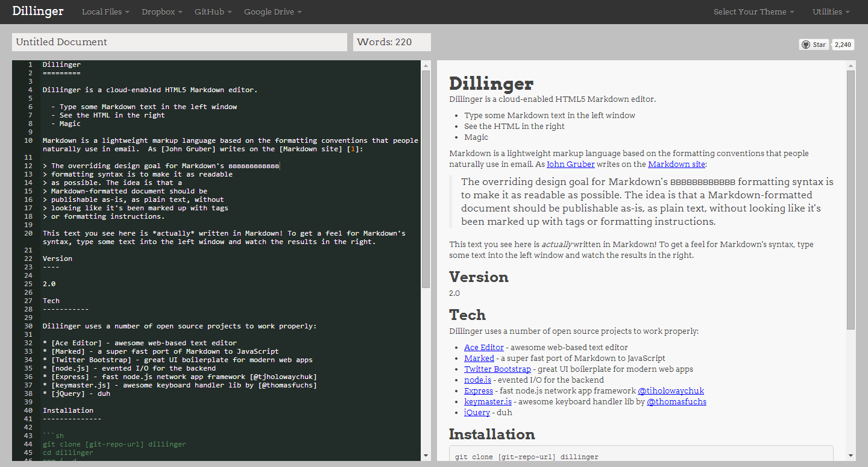Open the Markdown site link in preview
Viewport: 868px width, 467px height.
tap(676, 164)
